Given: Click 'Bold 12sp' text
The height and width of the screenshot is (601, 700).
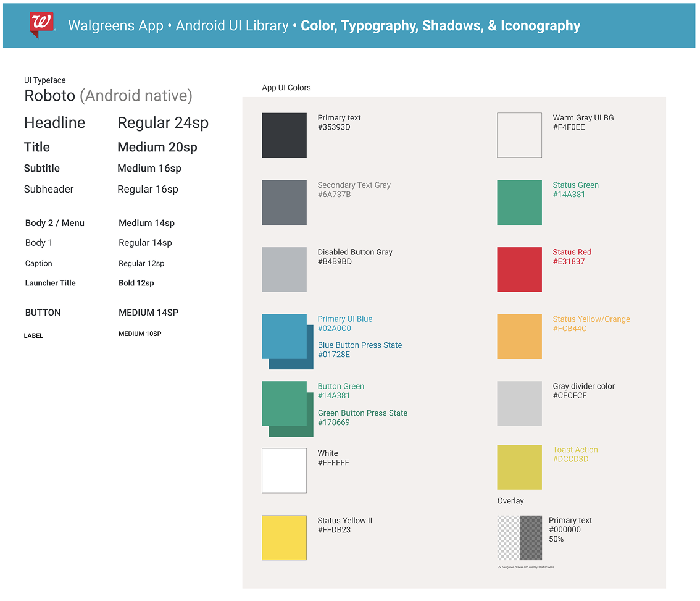Looking at the screenshot, I should (136, 283).
